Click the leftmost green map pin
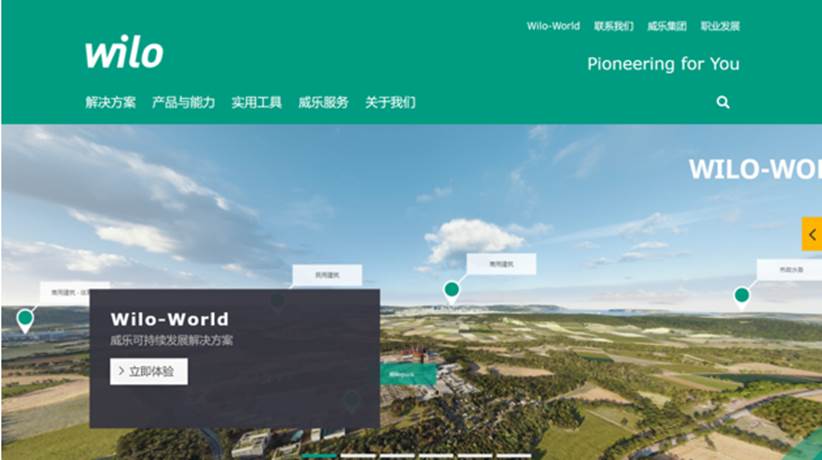Image resolution: width=822 pixels, height=460 pixels. point(25,320)
